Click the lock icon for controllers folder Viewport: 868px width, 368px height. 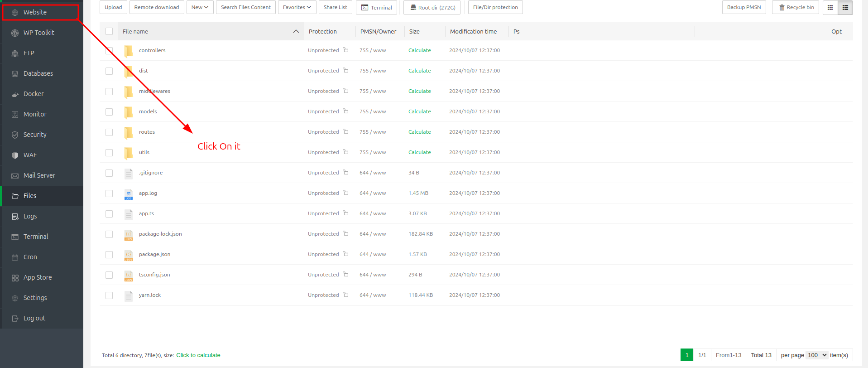pyautogui.click(x=345, y=50)
